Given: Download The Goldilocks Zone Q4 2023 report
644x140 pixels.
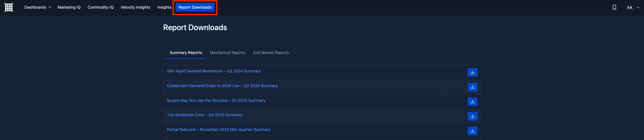Looking at the screenshot, I should click(472, 116).
